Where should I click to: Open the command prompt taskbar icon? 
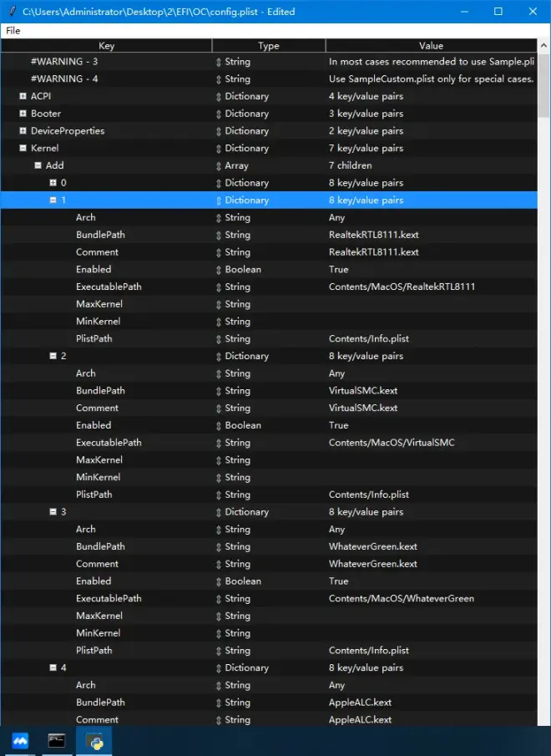tap(57, 741)
